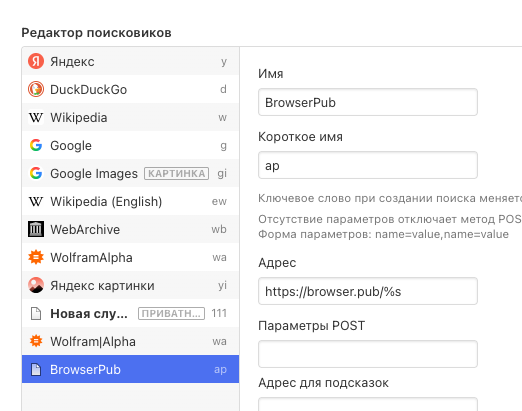Viewport: 522px width, 411px height.
Task: Click the 'Короткое имя' label
Action: [300, 137]
